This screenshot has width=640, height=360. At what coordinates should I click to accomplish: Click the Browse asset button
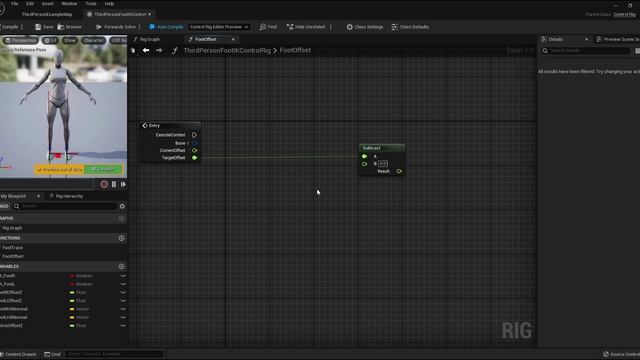(x=69, y=27)
